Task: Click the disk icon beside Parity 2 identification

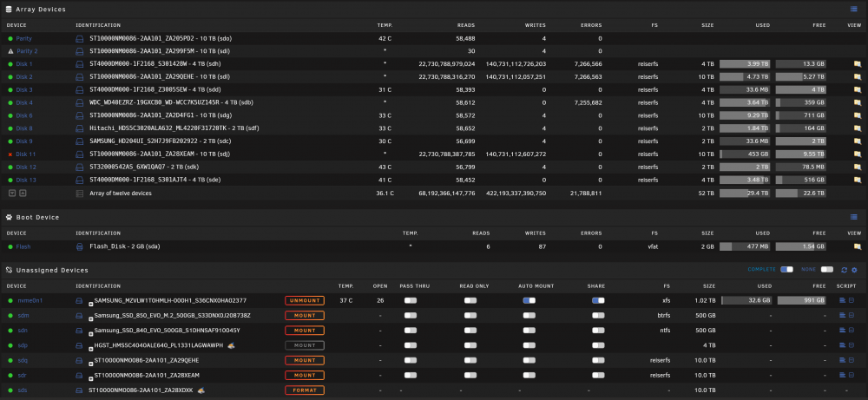Action: 79,51
